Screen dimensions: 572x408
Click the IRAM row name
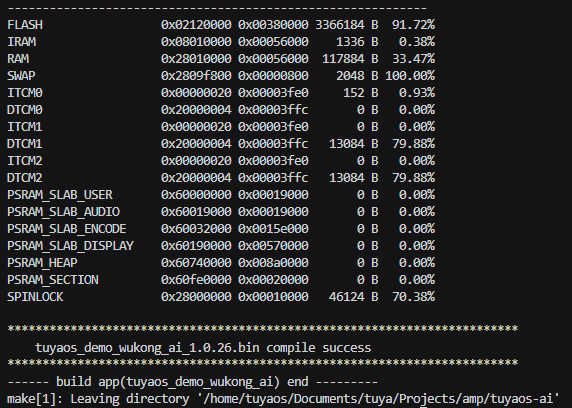22,42
